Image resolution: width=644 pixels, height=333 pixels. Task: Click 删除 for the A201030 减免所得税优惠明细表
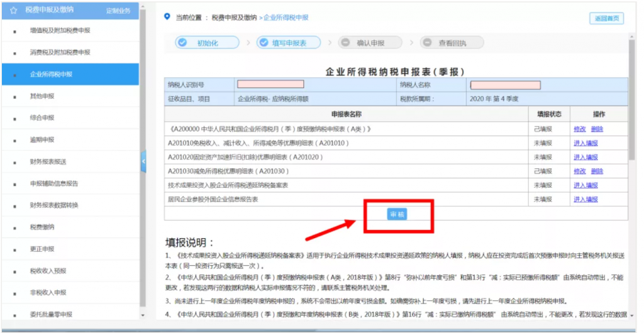point(597,171)
